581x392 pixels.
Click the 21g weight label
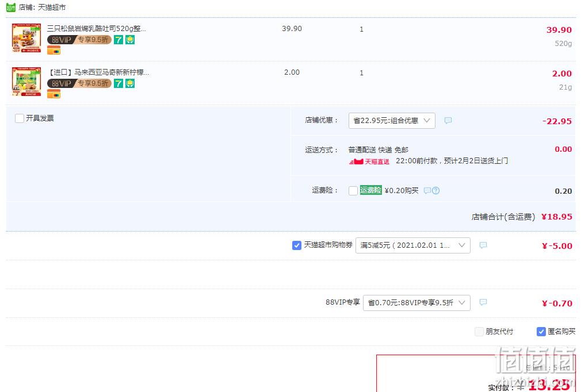[565, 87]
